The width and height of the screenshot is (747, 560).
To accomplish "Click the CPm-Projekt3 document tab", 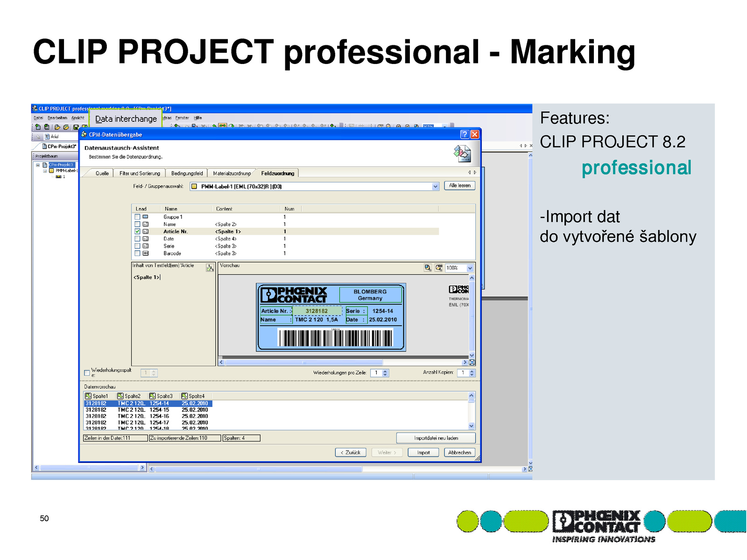I will tap(59, 147).
